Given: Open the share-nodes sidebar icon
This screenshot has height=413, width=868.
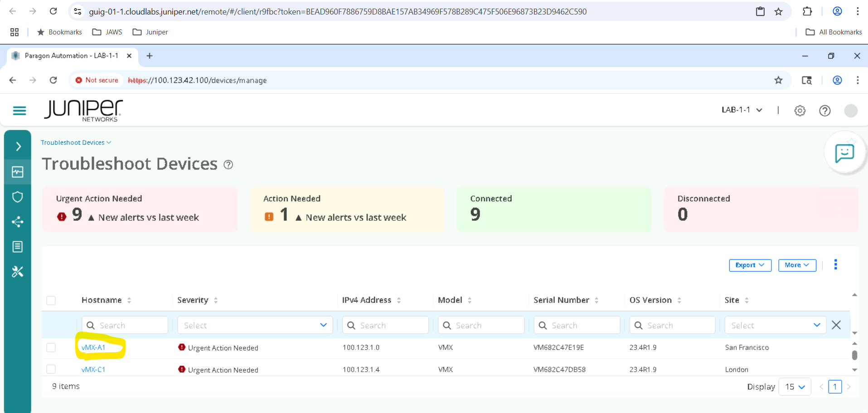Looking at the screenshot, I should tap(18, 222).
